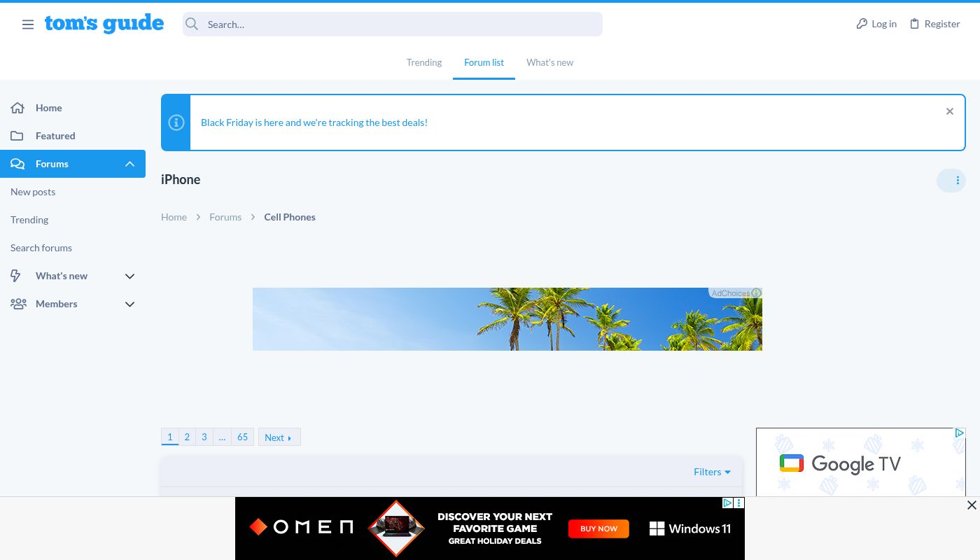
Task: Dismiss the Black Friday notice
Action: (949, 111)
